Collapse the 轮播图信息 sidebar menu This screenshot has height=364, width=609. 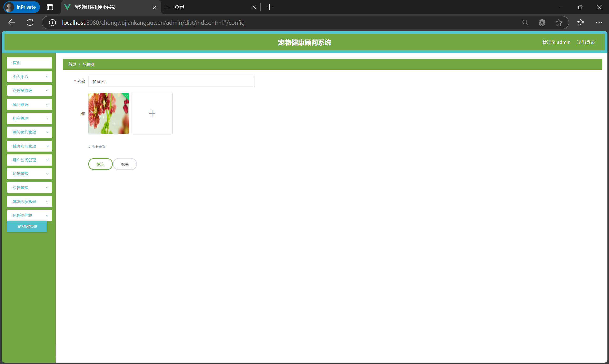pos(29,215)
